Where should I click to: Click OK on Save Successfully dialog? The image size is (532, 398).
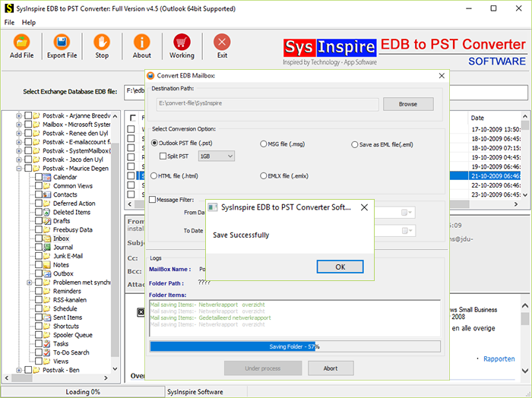click(340, 267)
